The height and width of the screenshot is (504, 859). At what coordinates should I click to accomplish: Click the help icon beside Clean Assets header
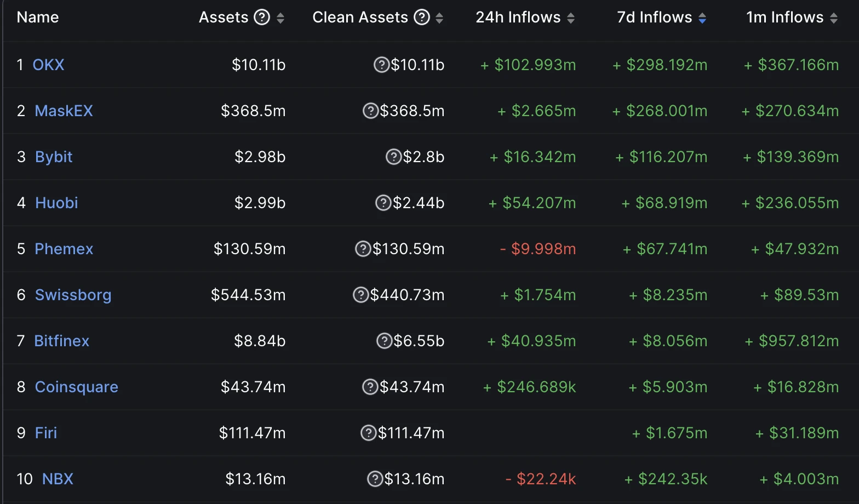pyautogui.click(x=421, y=18)
